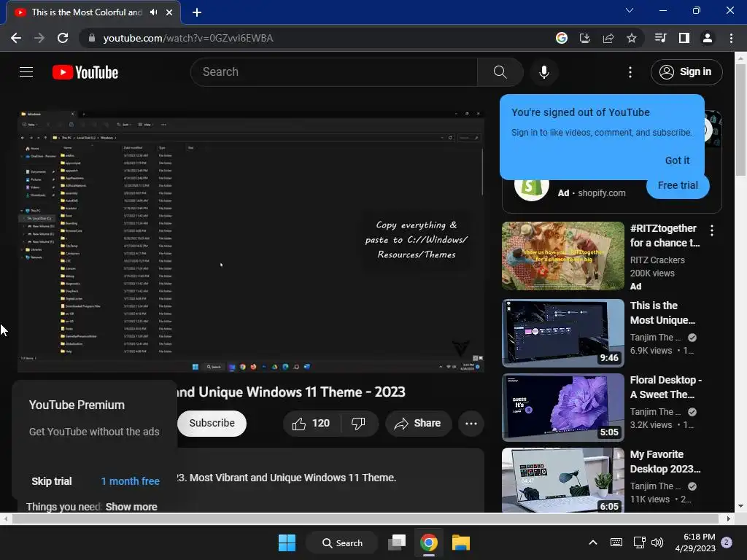The image size is (747, 560).
Task: Open Chrome profile avatar
Action: 708,38
